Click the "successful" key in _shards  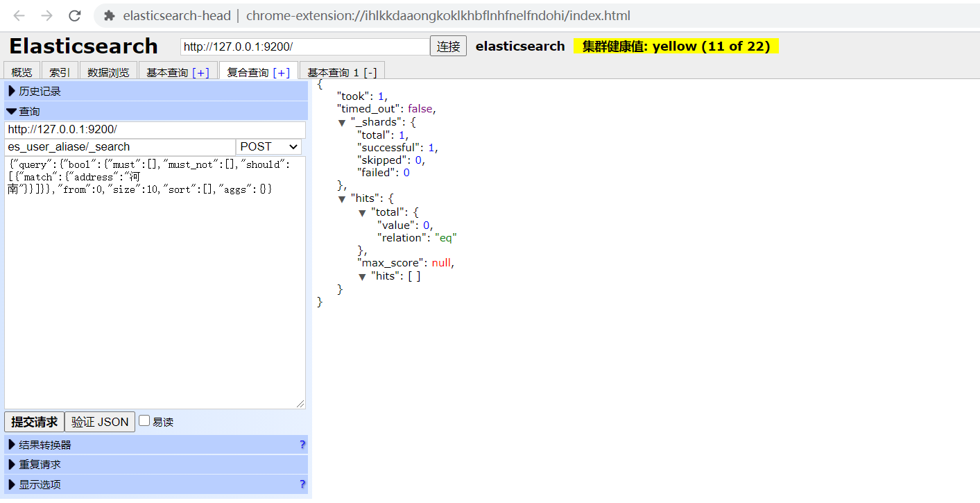389,148
